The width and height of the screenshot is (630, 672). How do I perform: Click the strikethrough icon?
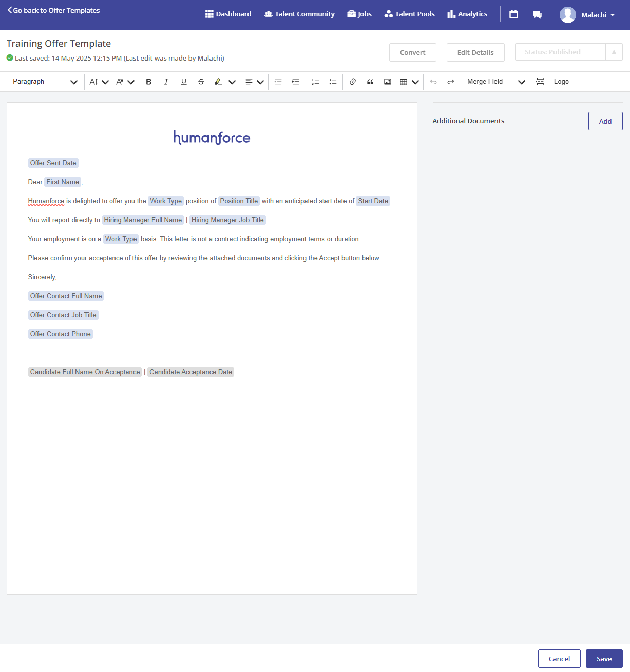tap(201, 82)
